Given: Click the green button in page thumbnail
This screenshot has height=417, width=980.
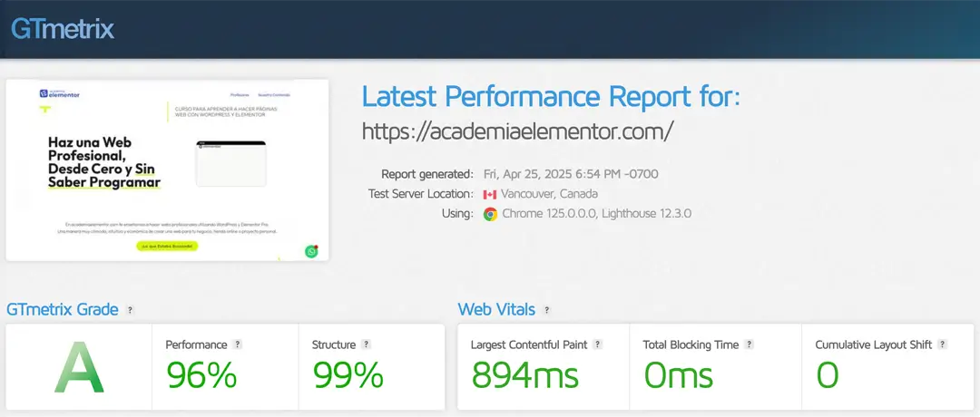Looking at the screenshot, I should pos(167,246).
